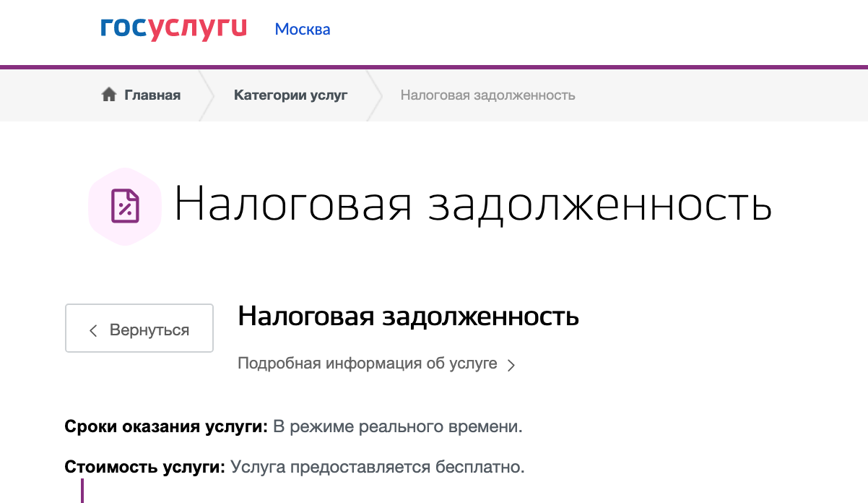Open Категории услуг breadcrumb
Screen dimensions: 868x503
click(291, 95)
